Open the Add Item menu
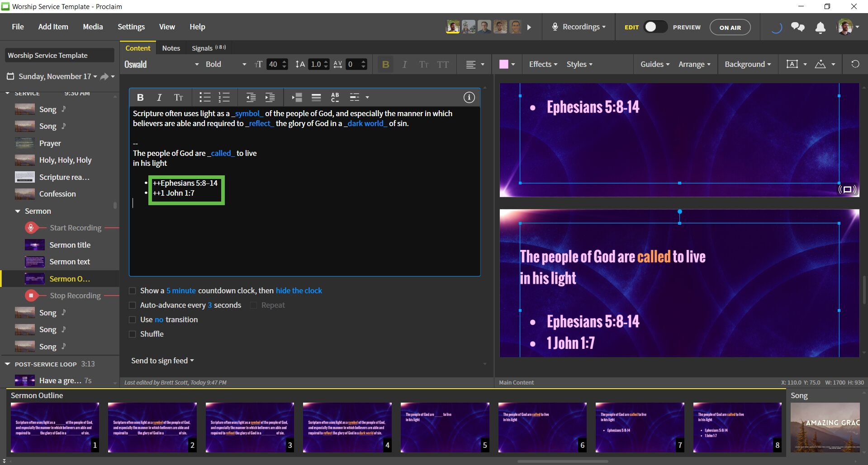868x465 pixels. tap(53, 27)
